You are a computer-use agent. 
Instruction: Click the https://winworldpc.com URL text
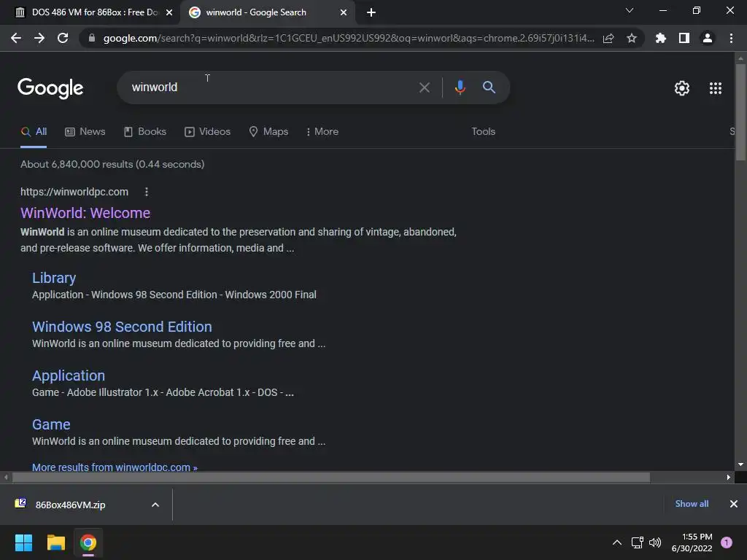coord(74,192)
